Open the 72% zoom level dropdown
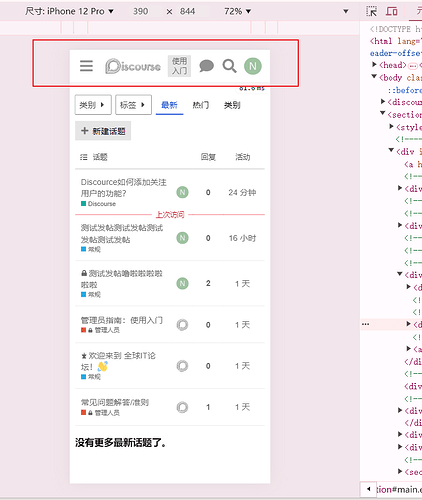 [x=237, y=11]
